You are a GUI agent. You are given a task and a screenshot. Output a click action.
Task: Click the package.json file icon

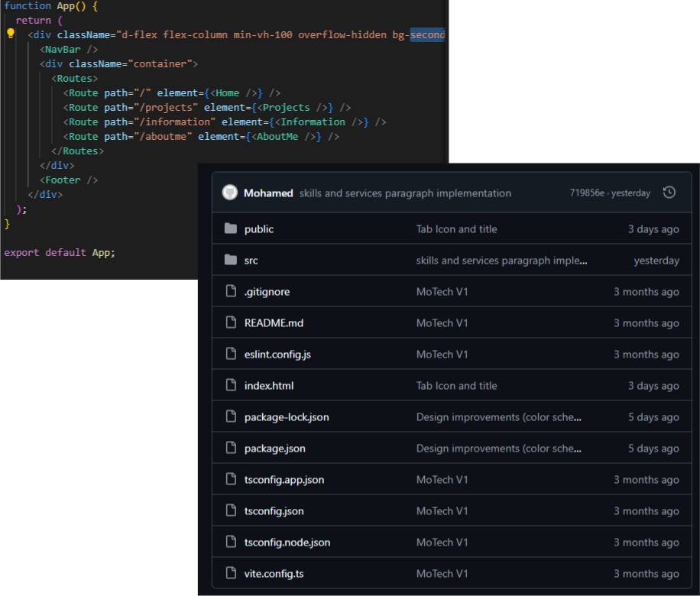[231, 448]
